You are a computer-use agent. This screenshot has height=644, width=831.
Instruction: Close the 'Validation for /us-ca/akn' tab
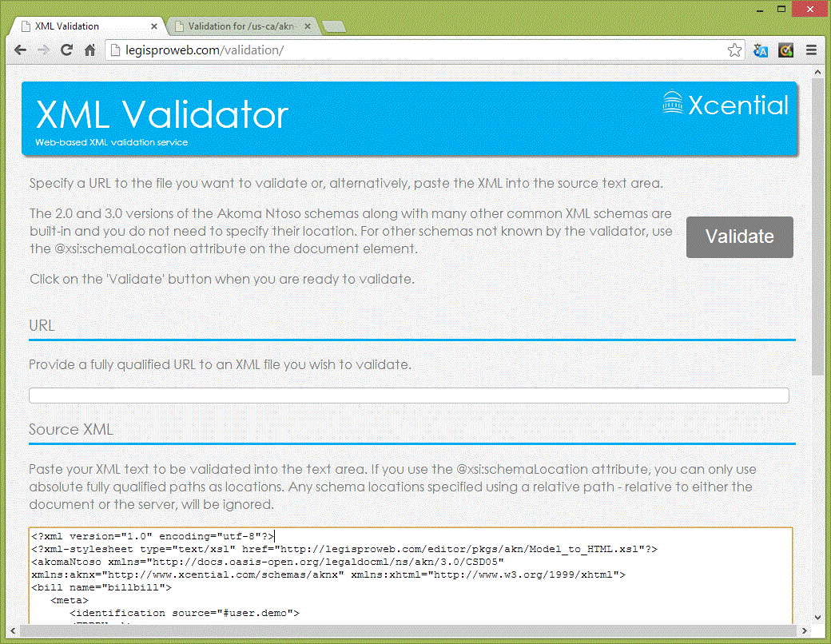308,26
